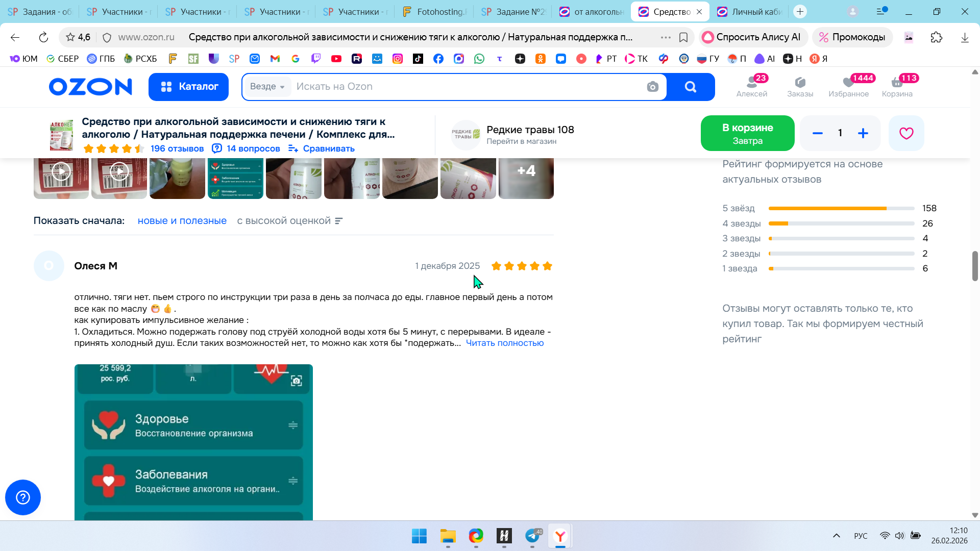Viewport: 980px width, 551px height.
Task: Bookmark page with the address bar icon
Action: 683,37
